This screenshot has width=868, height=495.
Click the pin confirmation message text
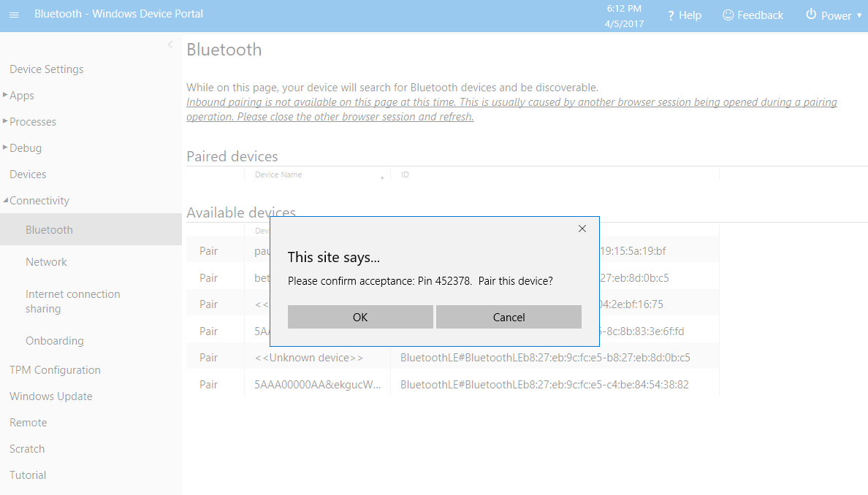pos(420,281)
